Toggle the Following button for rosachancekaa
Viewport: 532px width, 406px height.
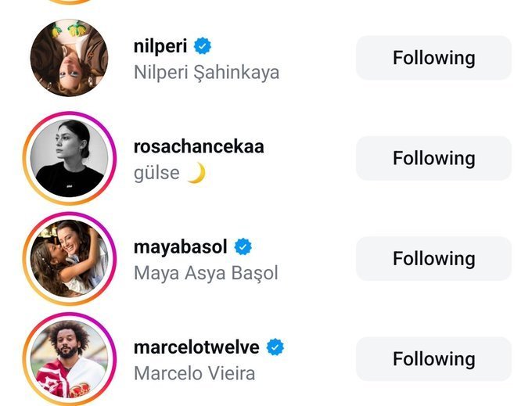[433, 158]
